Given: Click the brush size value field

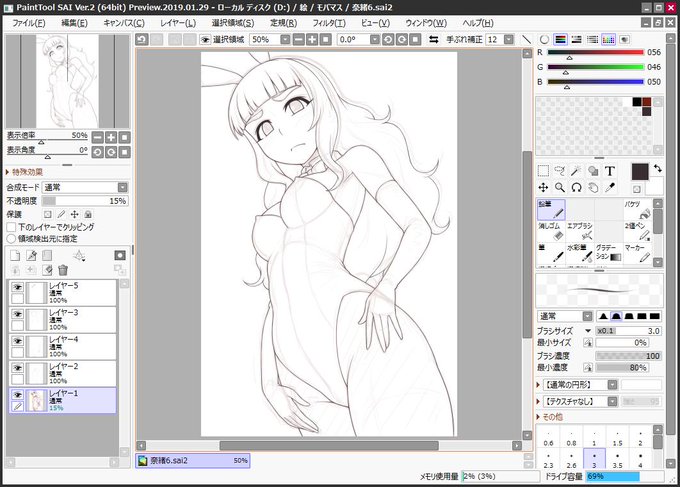Looking at the screenshot, I should pyautogui.click(x=628, y=331).
